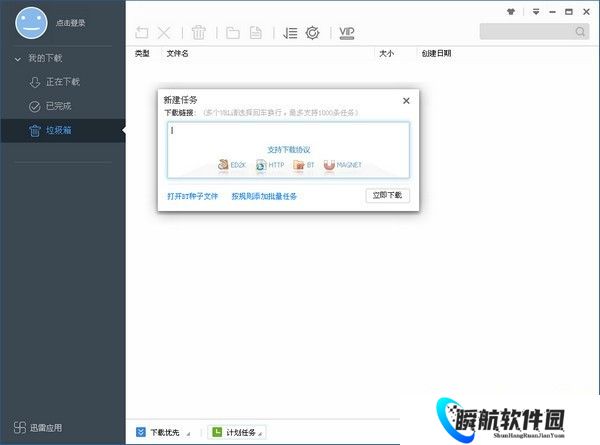
Task: Click the delete trash icon in toolbar
Action: pos(199,33)
